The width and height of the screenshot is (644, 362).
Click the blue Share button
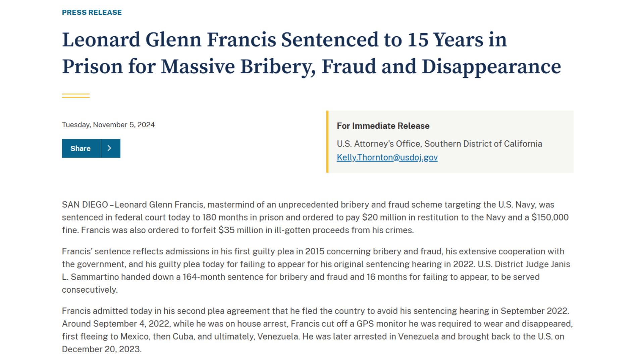pyautogui.click(x=81, y=148)
